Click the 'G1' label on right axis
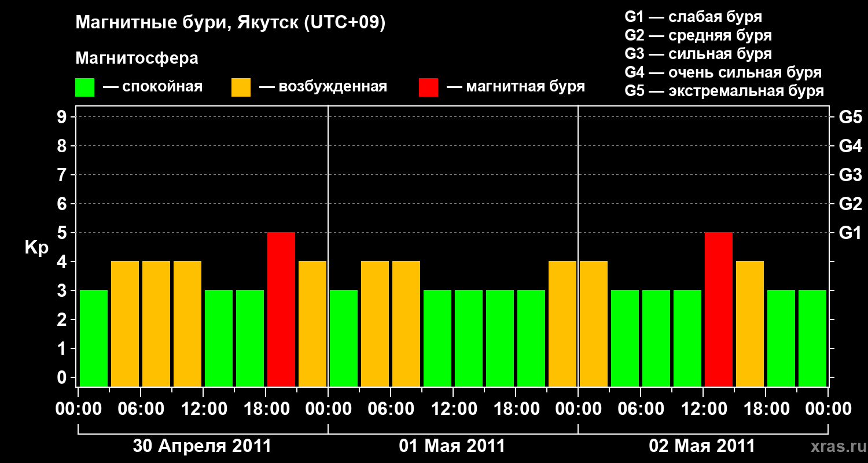This screenshot has width=868, height=463. [850, 233]
